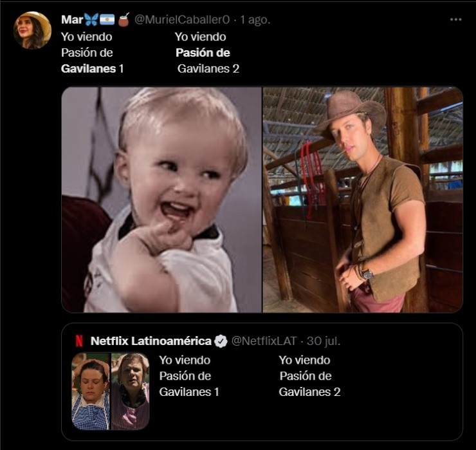Enlarge the cowboy hat man photo

coord(363,200)
